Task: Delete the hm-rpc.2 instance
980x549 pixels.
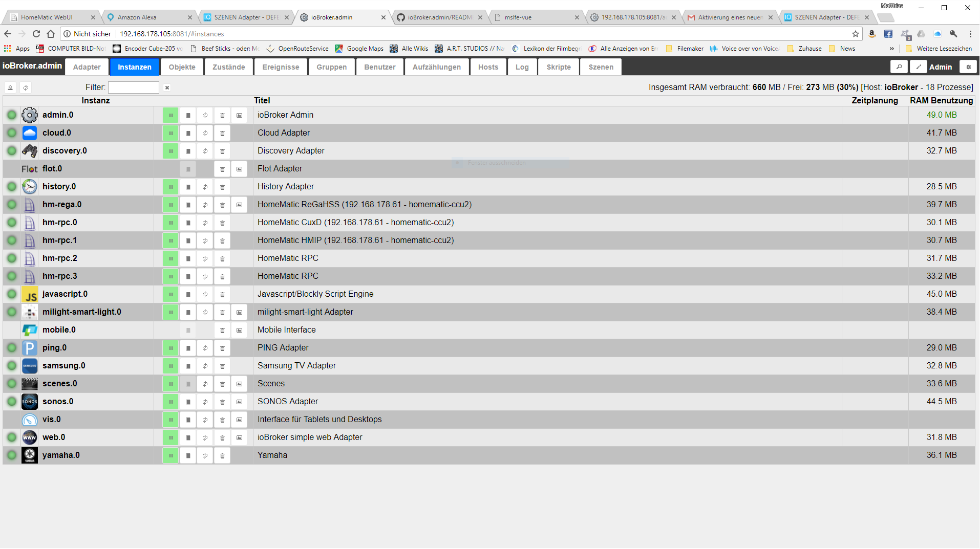Action: coord(222,258)
